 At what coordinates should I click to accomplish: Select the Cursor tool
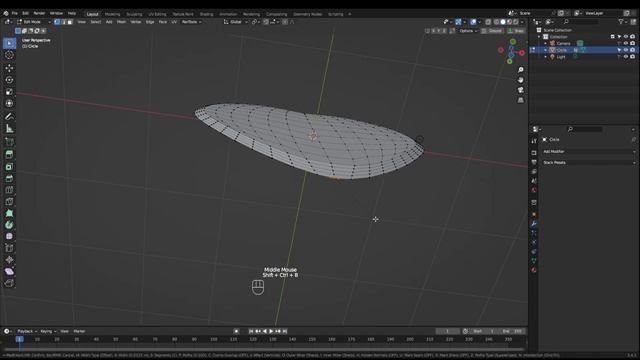pyautogui.click(x=9, y=55)
